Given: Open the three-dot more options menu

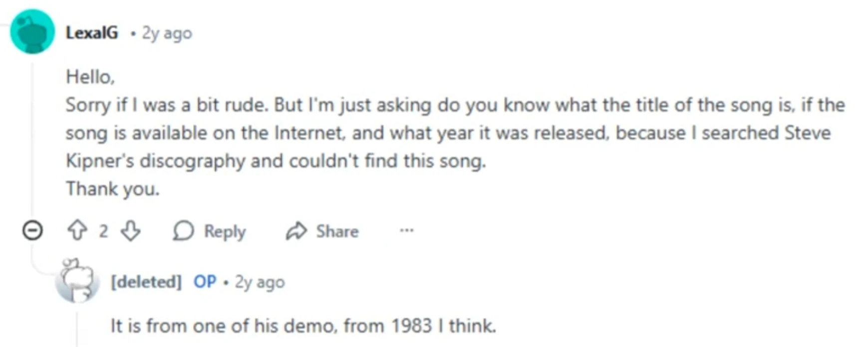Looking at the screenshot, I should pyautogui.click(x=406, y=230).
